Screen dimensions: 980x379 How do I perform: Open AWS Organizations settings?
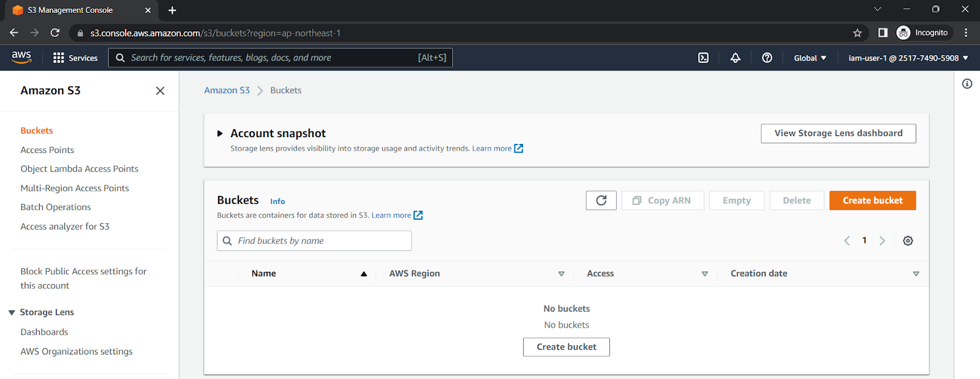point(77,351)
